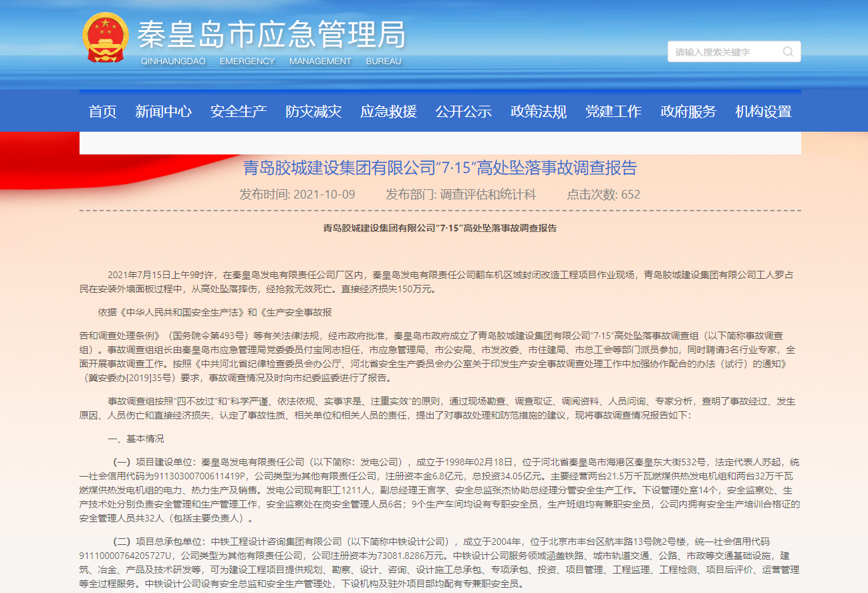Screen dimensions: 868x593
Task: Open the 政策法规 menu
Action: 538,112
